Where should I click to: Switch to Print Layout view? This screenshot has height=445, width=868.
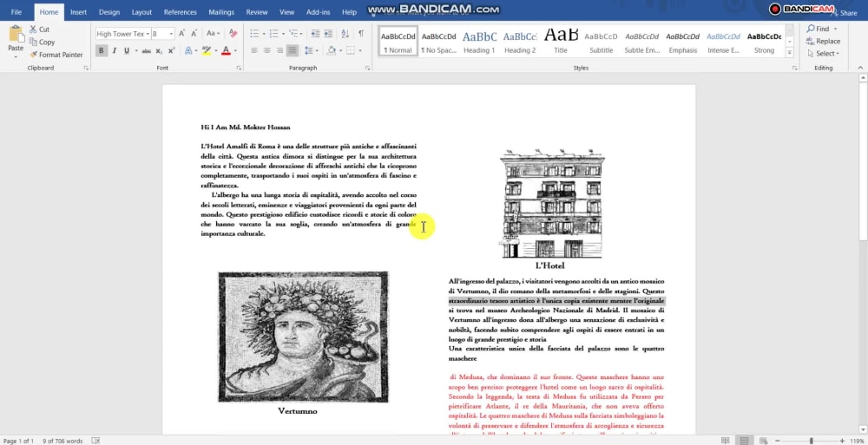[x=745, y=441]
